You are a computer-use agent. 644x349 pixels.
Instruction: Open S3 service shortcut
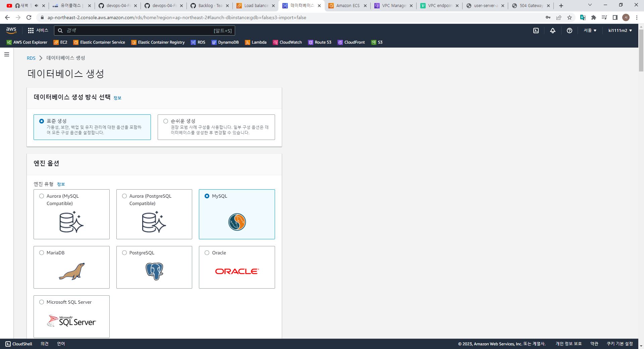(377, 42)
